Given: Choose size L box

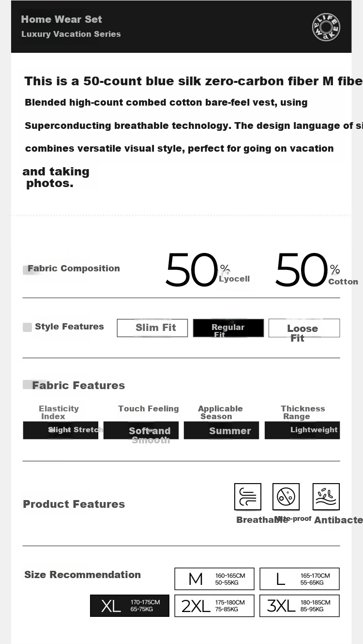Looking at the screenshot, I should click(300, 579).
